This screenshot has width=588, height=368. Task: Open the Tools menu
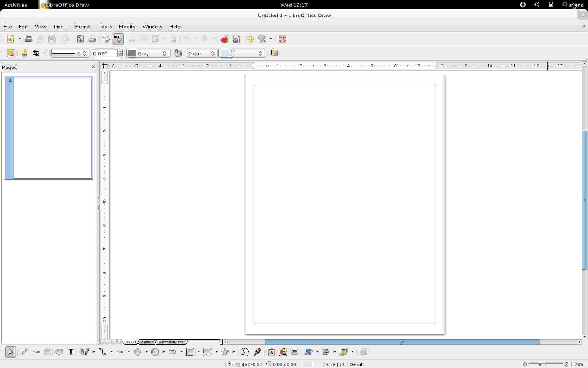[x=105, y=27]
